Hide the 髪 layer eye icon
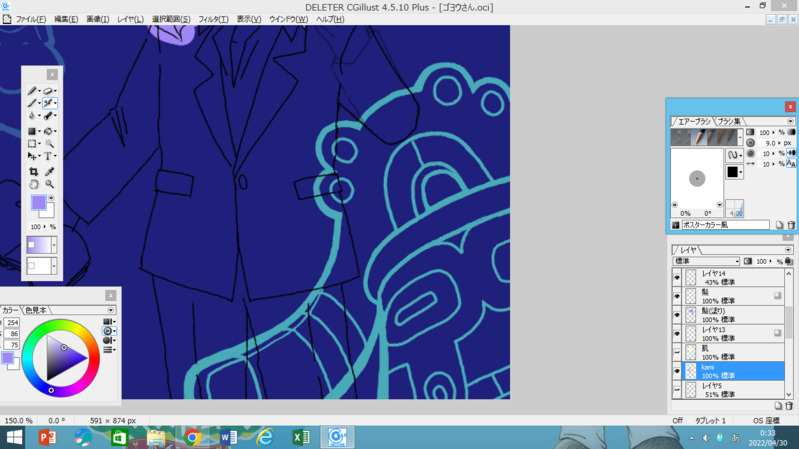 677,296
